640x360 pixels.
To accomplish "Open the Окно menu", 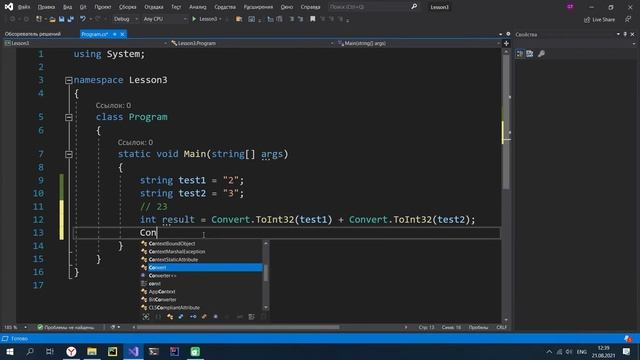I will click(x=287, y=7).
